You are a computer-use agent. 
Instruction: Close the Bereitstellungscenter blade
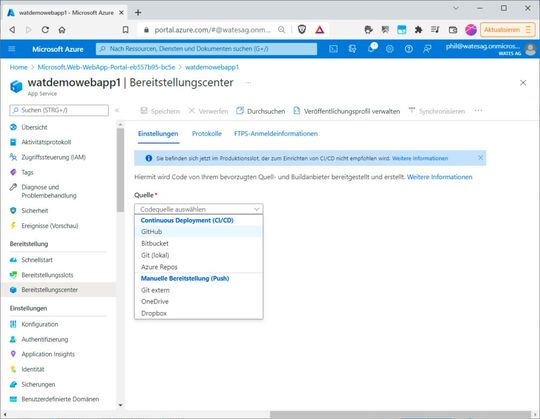click(x=523, y=83)
